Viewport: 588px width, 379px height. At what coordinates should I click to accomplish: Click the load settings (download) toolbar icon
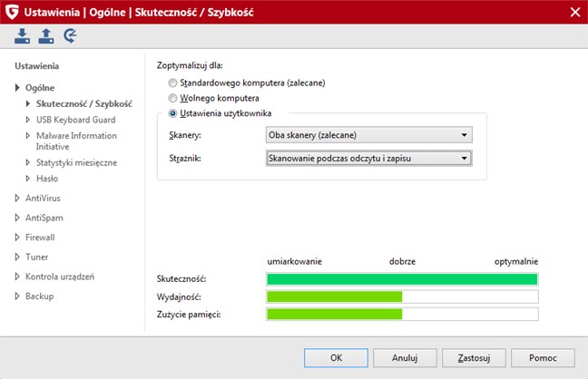coord(22,36)
